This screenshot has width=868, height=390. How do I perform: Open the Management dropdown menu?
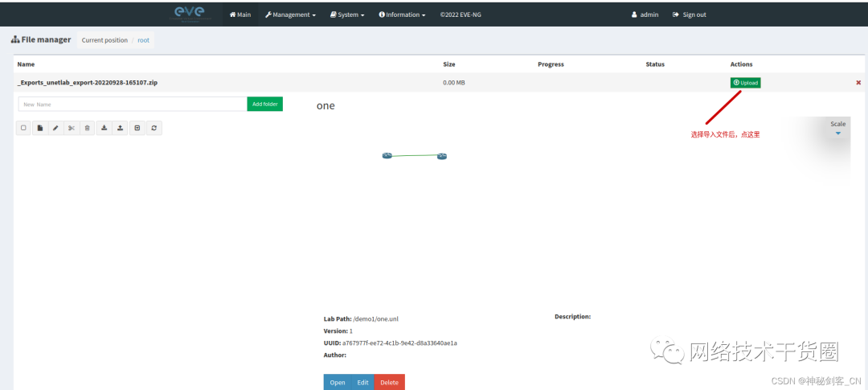291,15
